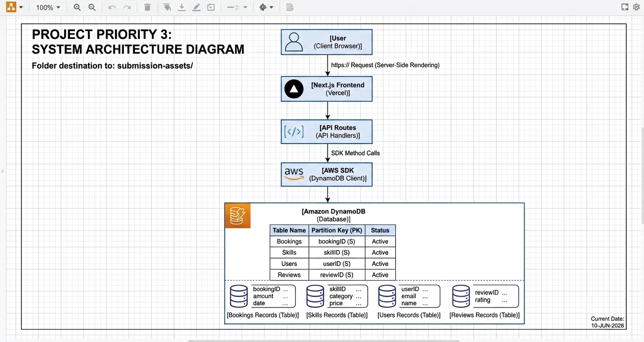Click the horizontal scrollbar at the bottom
Screen dimensions: 644x342
323,341
